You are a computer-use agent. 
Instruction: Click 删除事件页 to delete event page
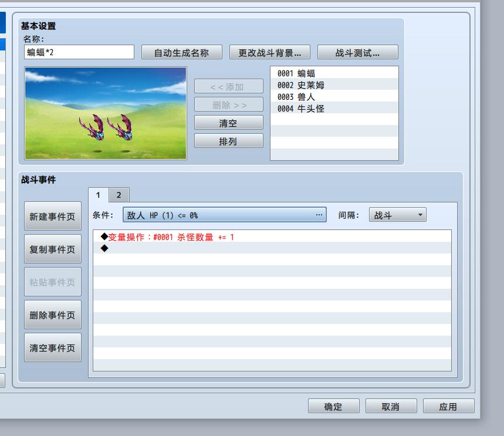(53, 315)
